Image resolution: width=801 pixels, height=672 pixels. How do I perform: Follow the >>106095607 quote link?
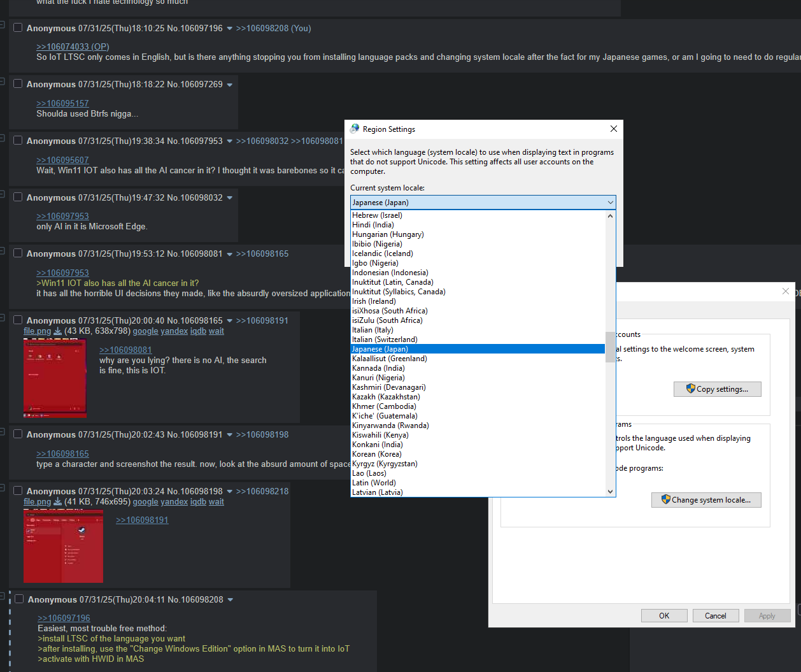coord(62,160)
